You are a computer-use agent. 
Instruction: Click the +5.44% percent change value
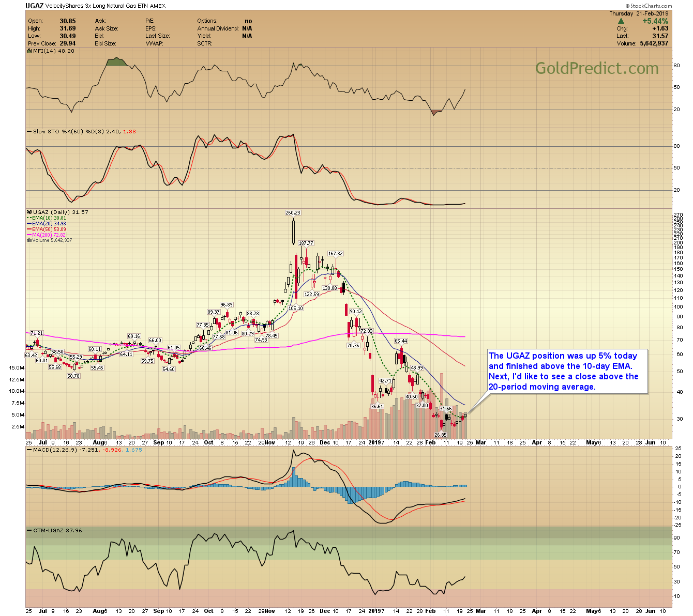[656, 21]
